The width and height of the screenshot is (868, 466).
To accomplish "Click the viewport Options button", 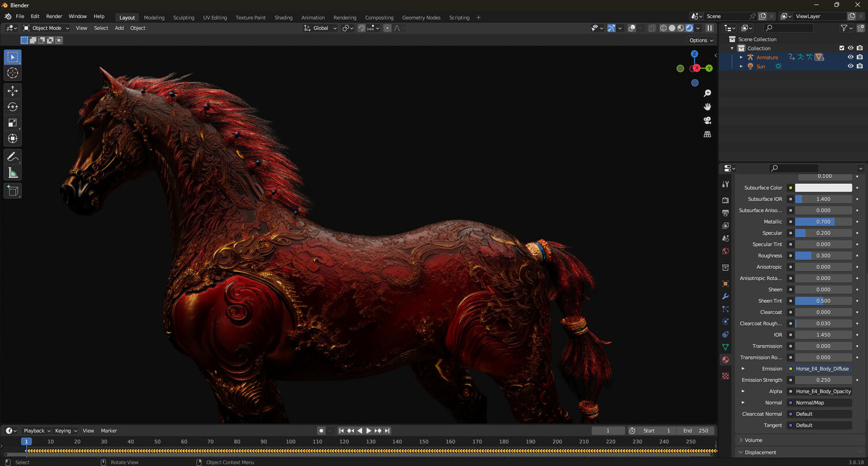I will (x=701, y=40).
